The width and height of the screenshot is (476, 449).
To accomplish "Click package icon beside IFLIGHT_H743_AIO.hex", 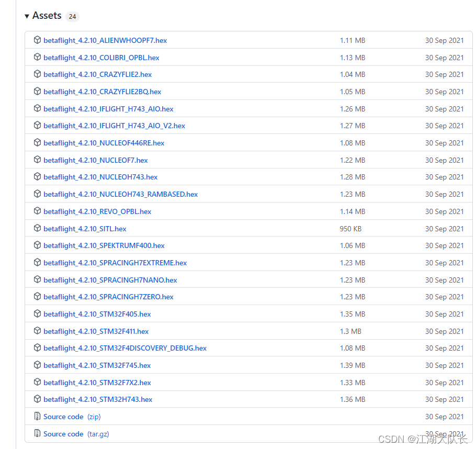I will pos(37,108).
